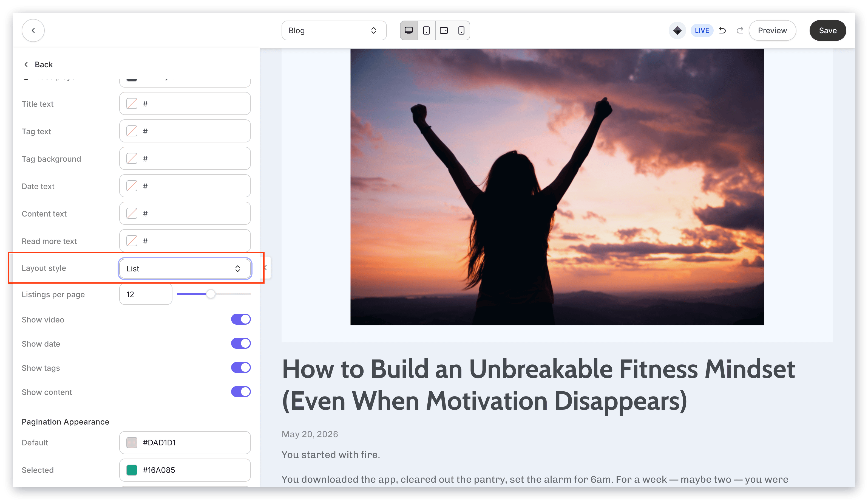Select tablet landscape preview icon
Screen dimensions: 868x500
(444, 30)
